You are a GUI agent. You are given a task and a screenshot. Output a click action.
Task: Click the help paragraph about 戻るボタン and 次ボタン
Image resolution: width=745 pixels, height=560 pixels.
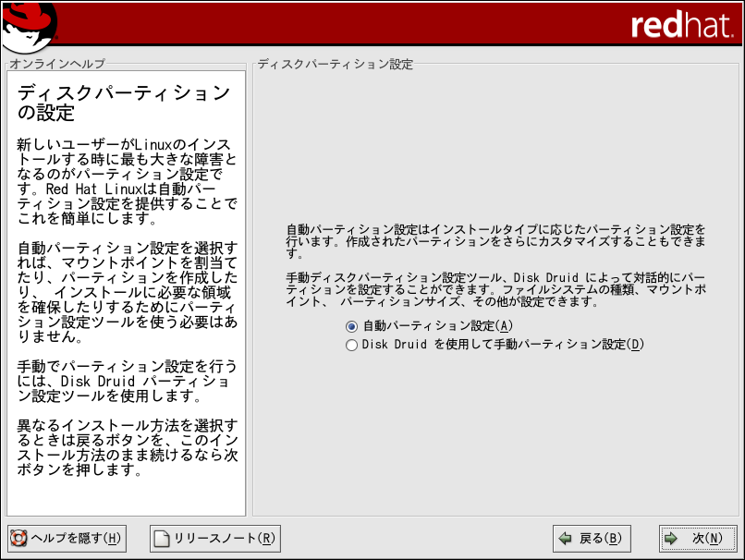coord(127,448)
